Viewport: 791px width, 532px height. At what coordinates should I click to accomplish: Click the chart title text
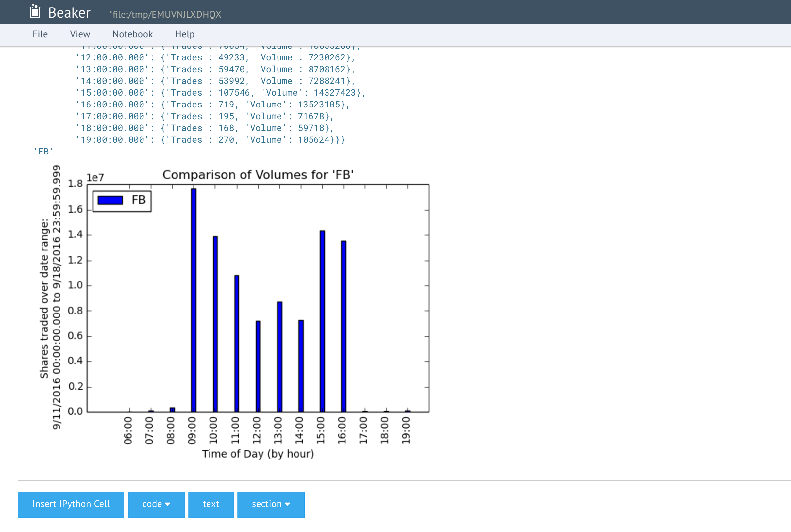pyautogui.click(x=258, y=175)
